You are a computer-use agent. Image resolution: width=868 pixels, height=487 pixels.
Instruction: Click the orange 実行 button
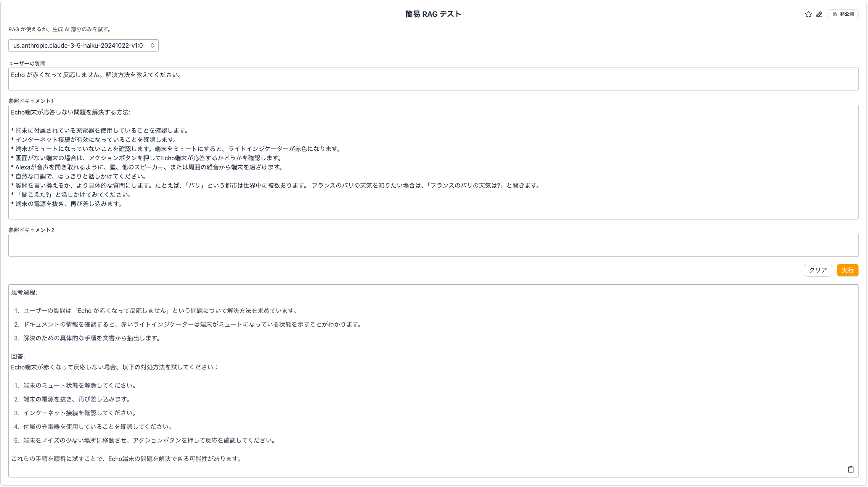[x=847, y=270]
